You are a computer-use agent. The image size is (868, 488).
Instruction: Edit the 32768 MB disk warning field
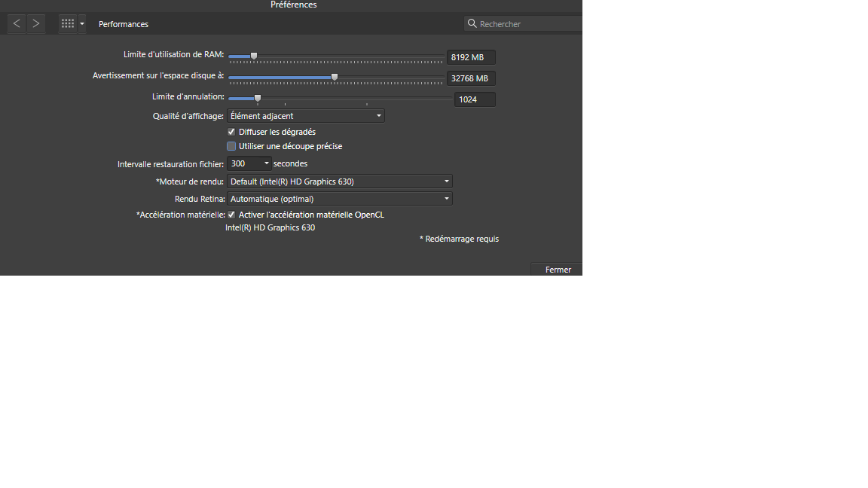tap(471, 78)
